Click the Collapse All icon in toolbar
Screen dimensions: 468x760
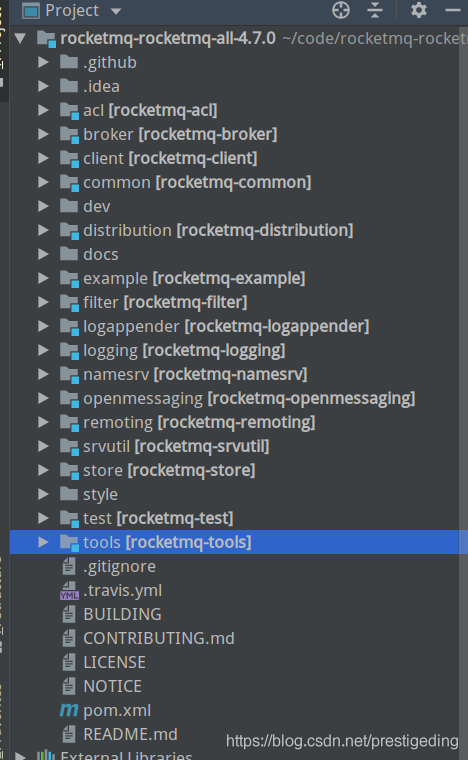point(375,10)
